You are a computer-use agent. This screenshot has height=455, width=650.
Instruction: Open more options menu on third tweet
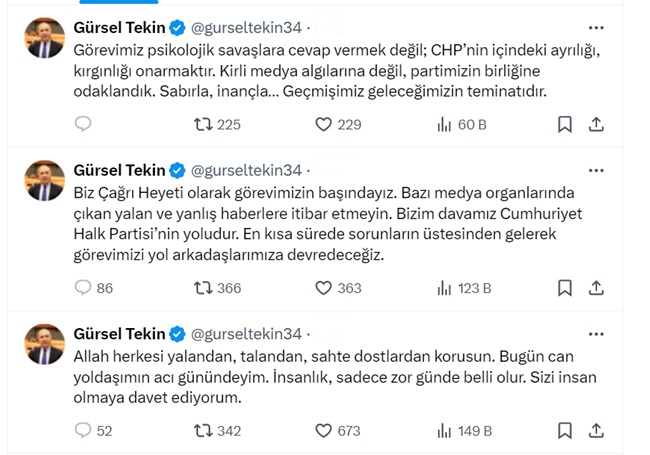[596, 332]
